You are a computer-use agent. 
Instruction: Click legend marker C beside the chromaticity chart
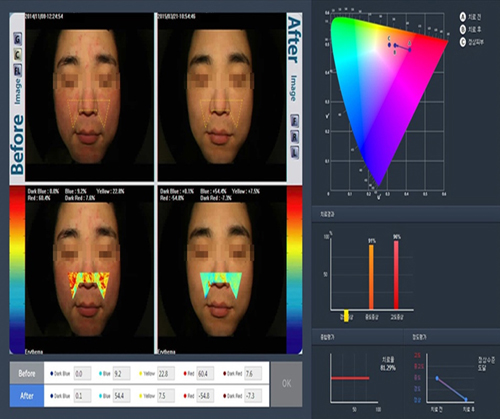463,42
